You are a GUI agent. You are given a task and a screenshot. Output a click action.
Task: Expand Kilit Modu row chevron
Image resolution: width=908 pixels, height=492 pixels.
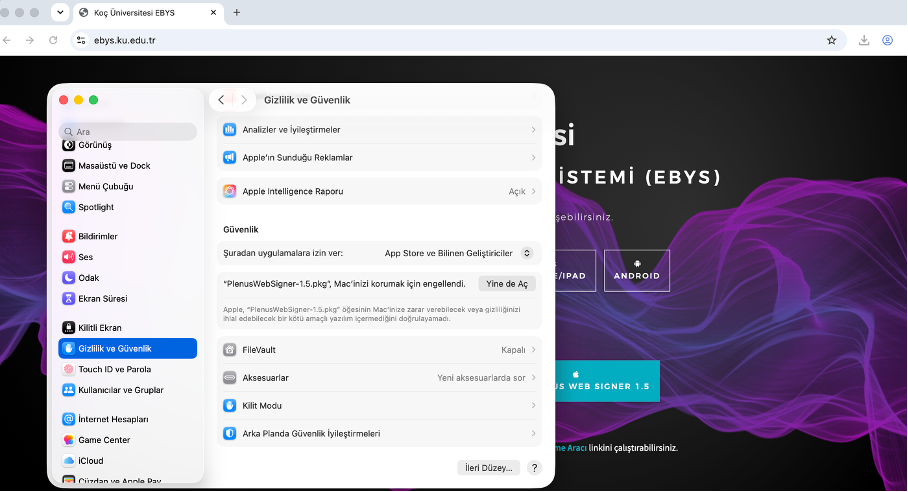click(x=533, y=406)
